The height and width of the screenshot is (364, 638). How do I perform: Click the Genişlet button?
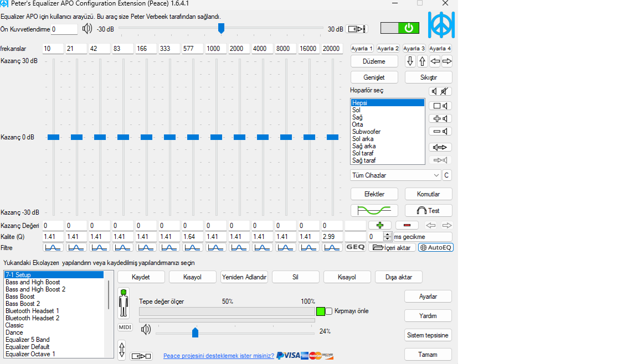click(x=374, y=77)
